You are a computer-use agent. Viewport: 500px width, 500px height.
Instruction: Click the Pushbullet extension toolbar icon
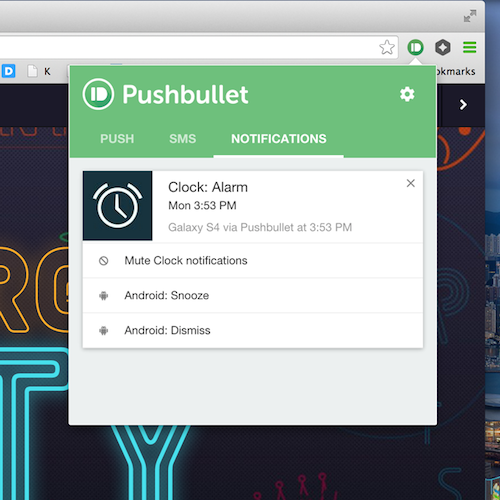click(x=415, y=47)
